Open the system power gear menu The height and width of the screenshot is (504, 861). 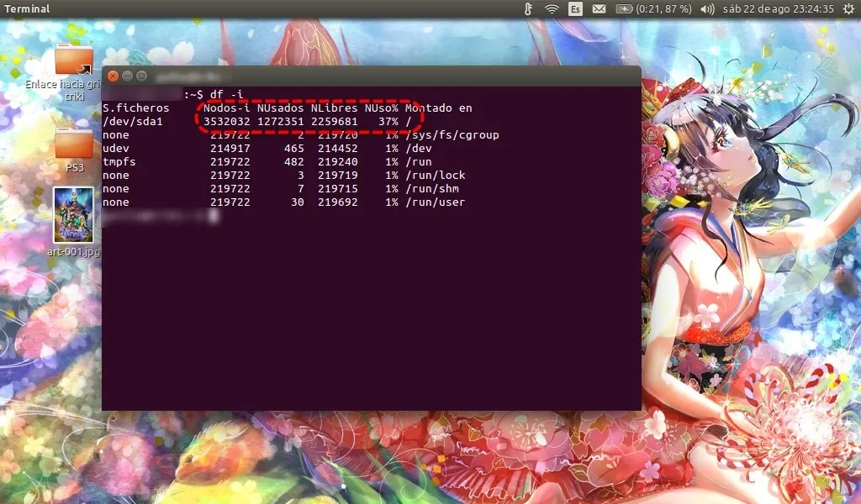(848, 9)
